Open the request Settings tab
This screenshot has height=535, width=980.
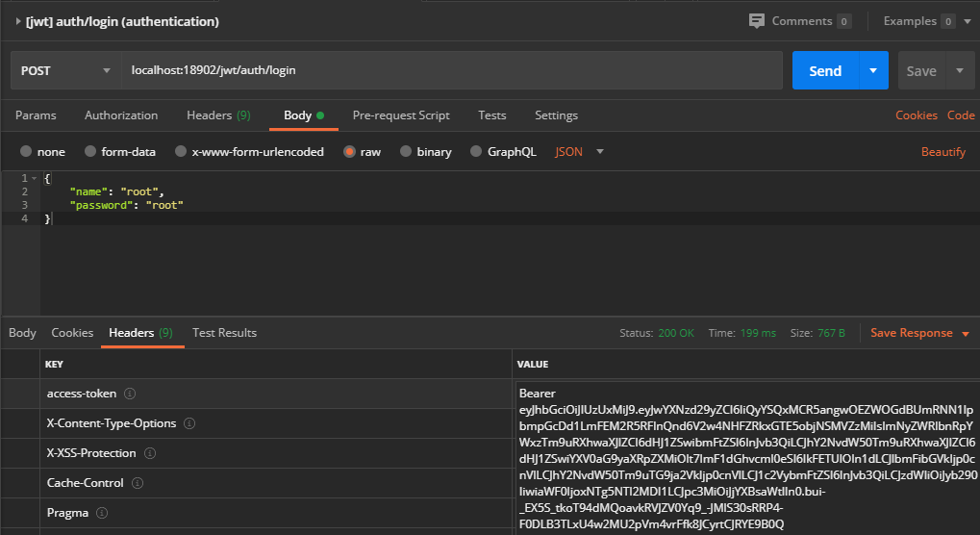click(x=556, y=115)
